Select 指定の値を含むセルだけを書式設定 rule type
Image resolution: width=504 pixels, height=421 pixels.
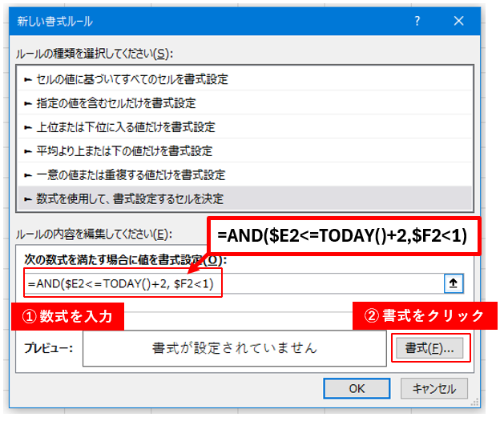coord(115,103)
